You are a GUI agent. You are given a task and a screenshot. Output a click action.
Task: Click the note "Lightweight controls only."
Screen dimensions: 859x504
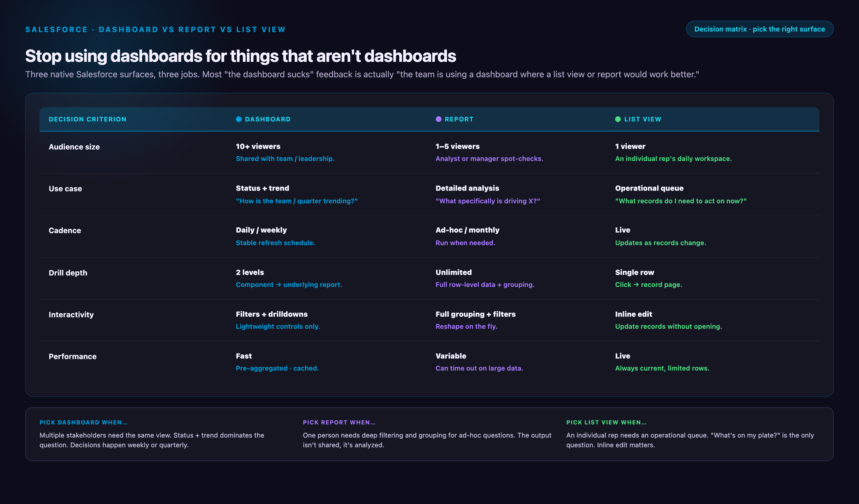point(277,326)
